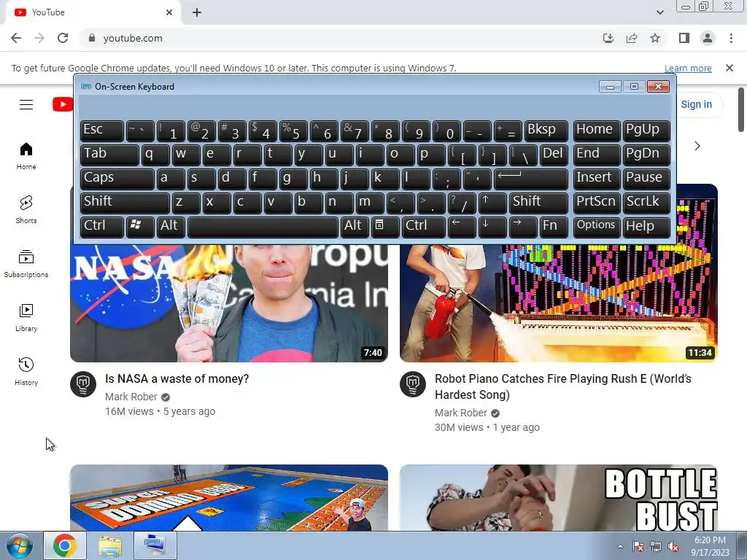
Task: Click Sign in button on YouTube
Action: (x=696, y=104)
